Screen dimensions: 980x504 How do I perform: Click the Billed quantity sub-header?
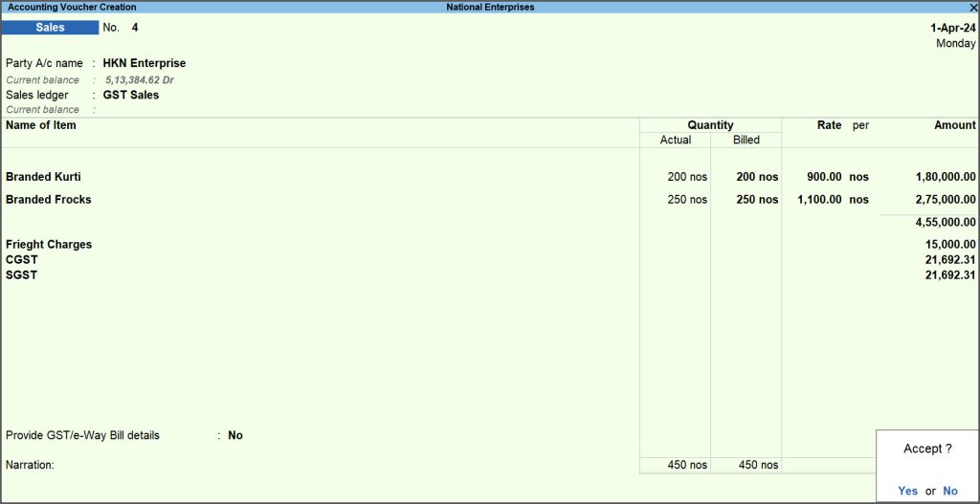(746, 140)
